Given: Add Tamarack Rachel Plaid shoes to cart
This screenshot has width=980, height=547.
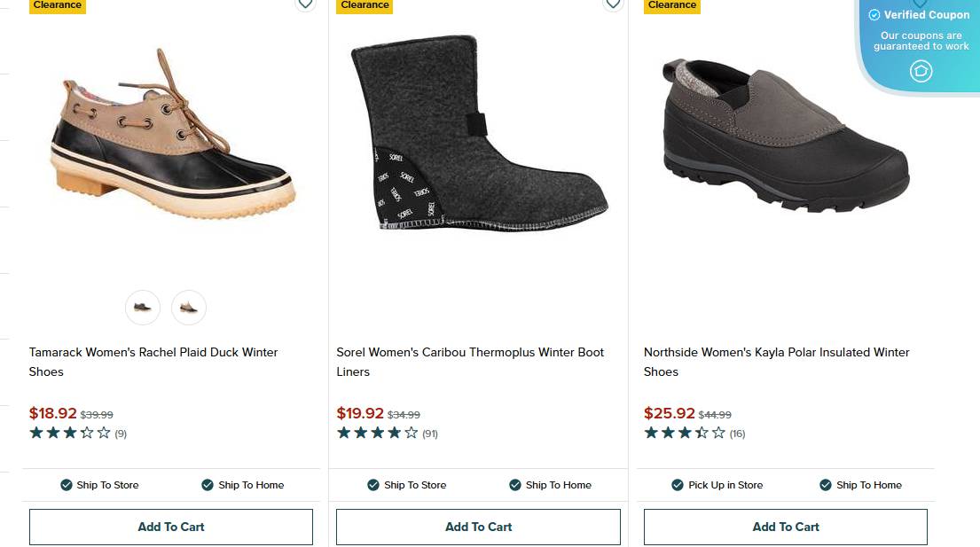Looking at the screenshot, I should pos(171,527).
